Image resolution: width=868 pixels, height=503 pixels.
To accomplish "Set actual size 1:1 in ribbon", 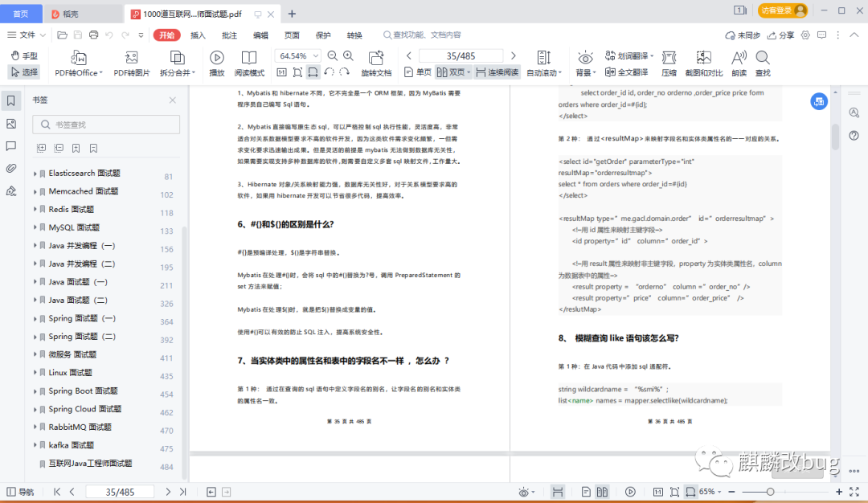I will tap(281, 72).
